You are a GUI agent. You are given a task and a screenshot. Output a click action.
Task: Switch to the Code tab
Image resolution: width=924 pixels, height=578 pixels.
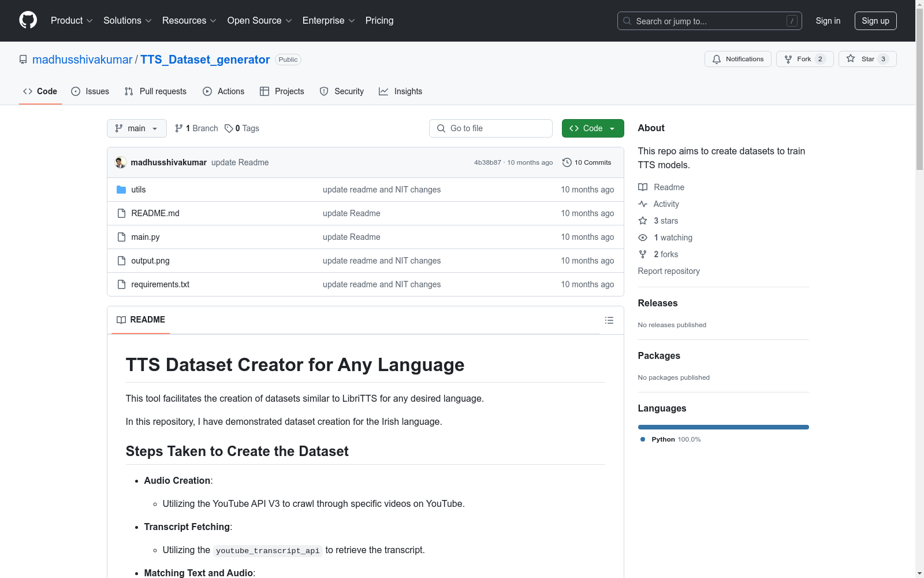coord(40,91)
